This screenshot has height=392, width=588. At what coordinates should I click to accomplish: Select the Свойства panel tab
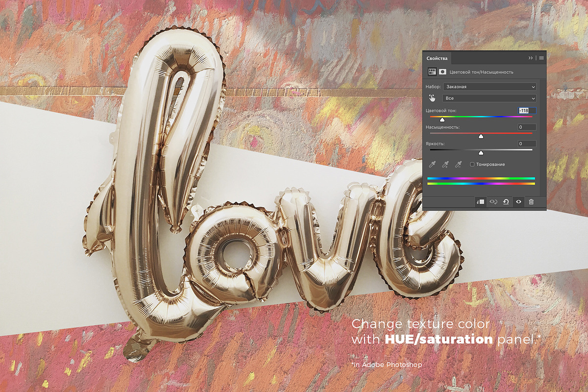[437, 58]
